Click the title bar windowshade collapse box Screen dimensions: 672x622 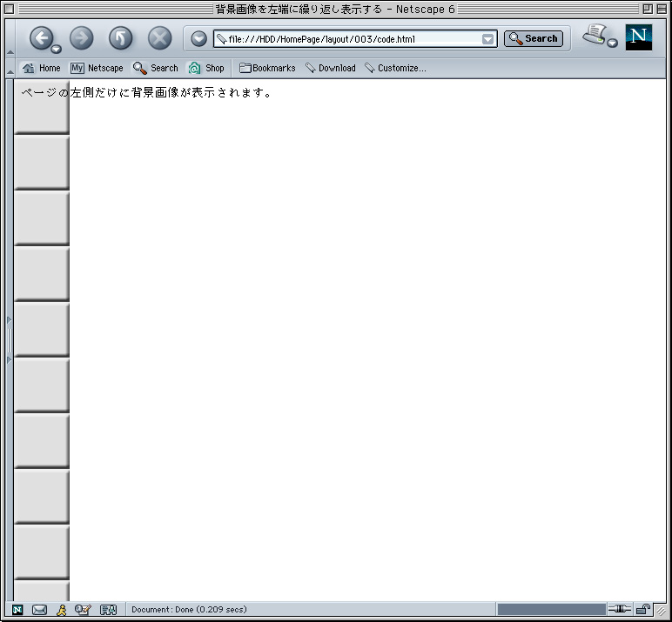pos(662,9)
